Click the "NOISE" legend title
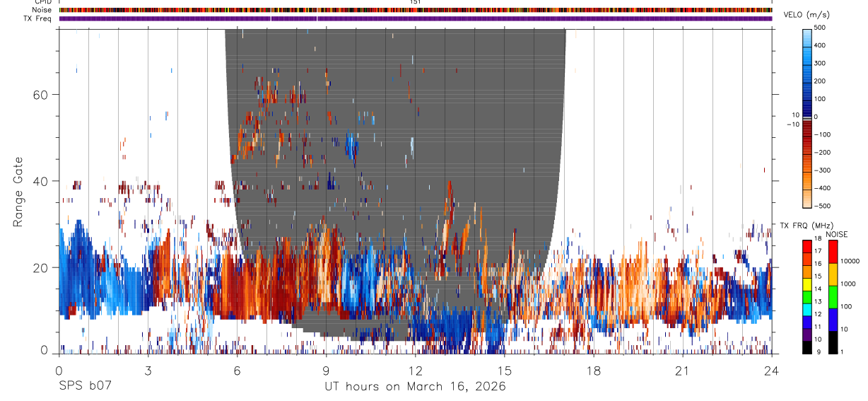The width and height of the screenshot is (868, 401). [836, 234]
